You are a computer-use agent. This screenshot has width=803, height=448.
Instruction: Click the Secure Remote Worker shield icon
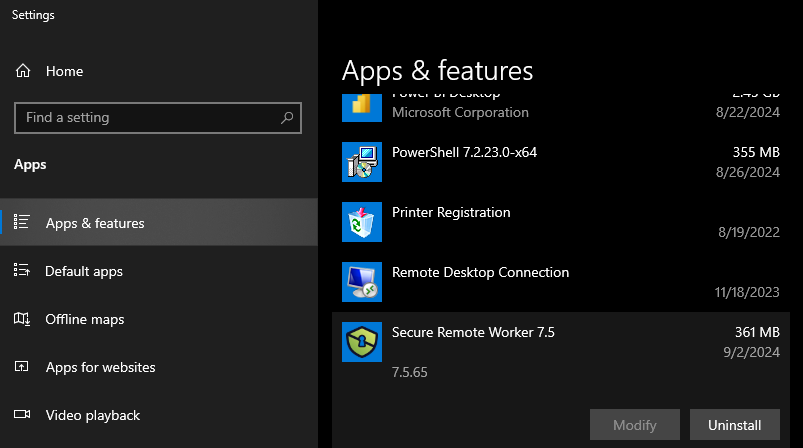[x=362, y=342]
